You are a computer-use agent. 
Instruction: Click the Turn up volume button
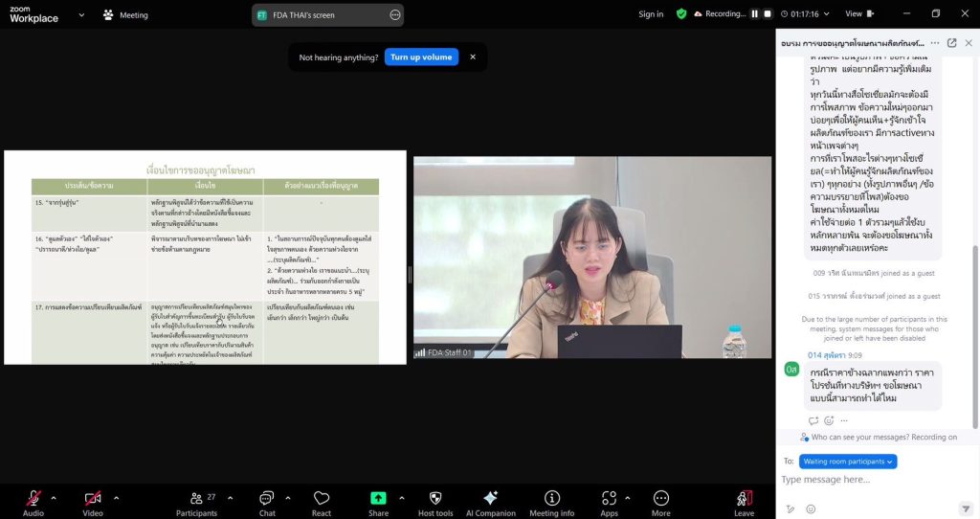(x=421, y=57)
